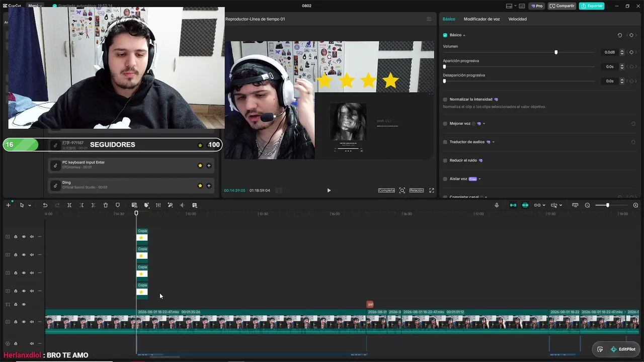Enable the Traductor de audios checkbox

click(445, 142)
